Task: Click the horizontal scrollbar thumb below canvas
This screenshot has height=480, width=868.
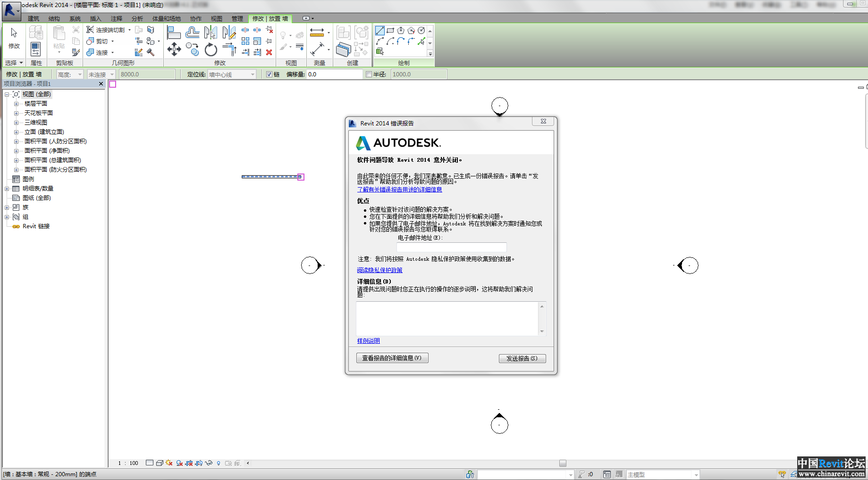Action: coord(563,463)
